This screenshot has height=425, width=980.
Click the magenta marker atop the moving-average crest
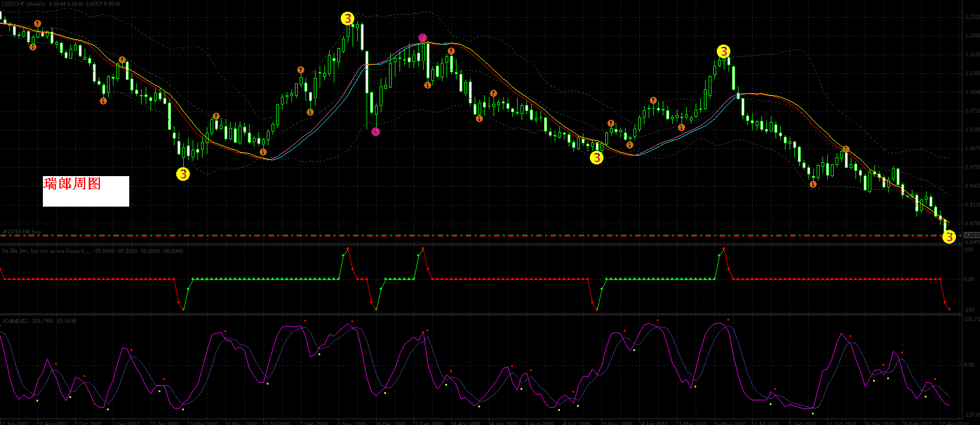pyautogui.click(x=423, y=38)
